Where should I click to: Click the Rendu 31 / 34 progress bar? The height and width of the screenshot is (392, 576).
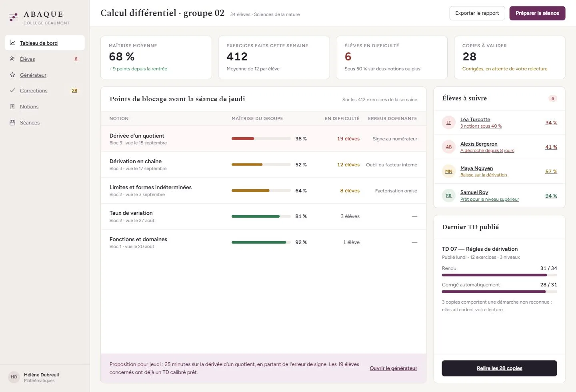click(x=500, y=275)
